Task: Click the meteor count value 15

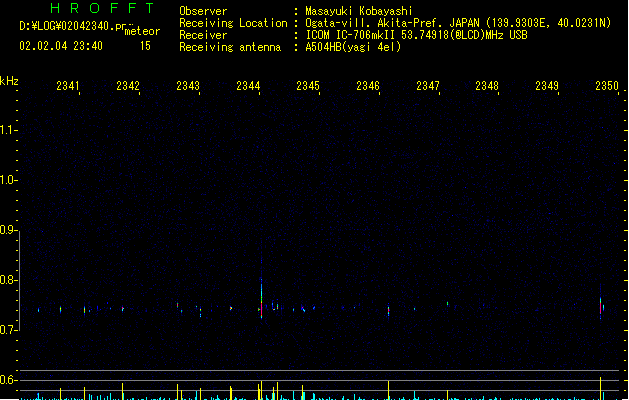Action: coord(145,46)
